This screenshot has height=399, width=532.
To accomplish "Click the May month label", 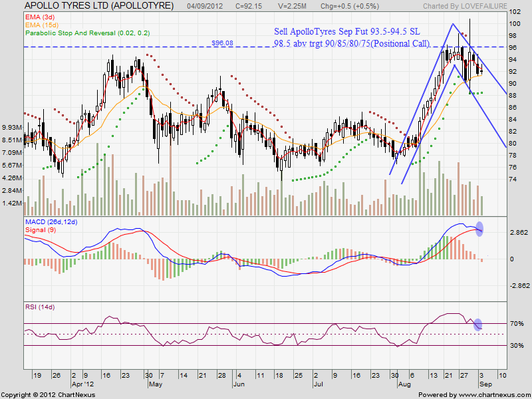I will (x=156, y=384).
